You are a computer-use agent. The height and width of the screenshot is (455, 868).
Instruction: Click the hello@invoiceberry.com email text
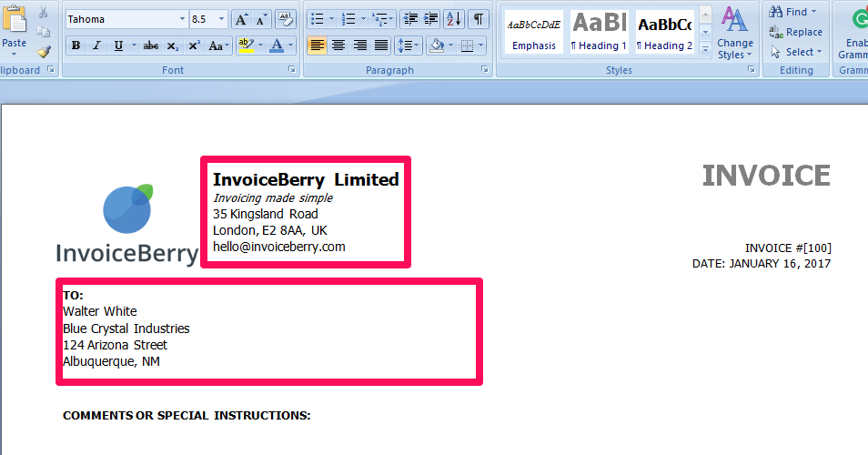pyautogui.click(x=279, y=247)
